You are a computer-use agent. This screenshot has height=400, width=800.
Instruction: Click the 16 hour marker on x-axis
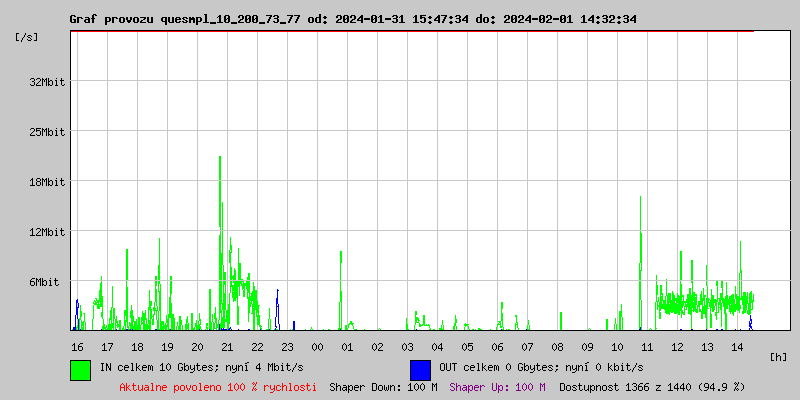(x=77, y=346)
